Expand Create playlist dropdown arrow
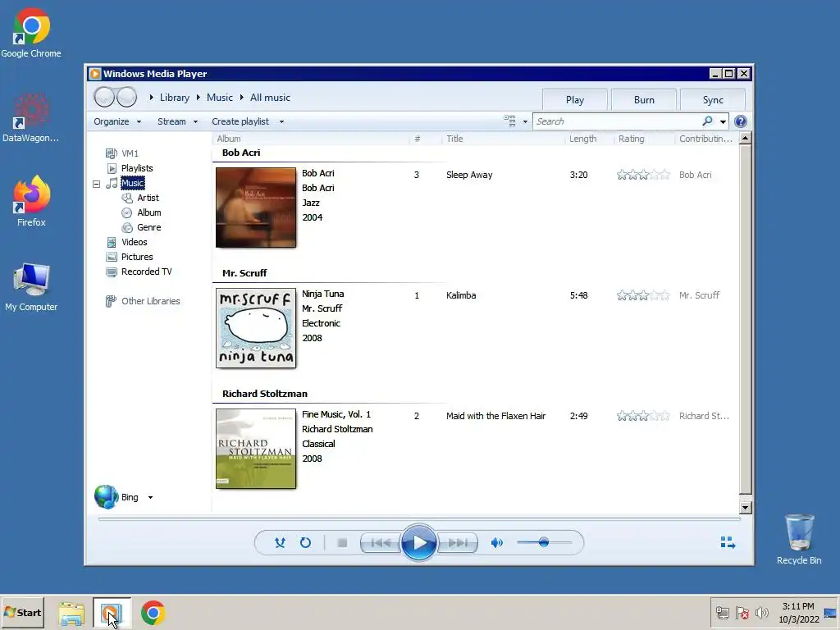This screenshot has height=630, width=840. click(x=281, y=121)
